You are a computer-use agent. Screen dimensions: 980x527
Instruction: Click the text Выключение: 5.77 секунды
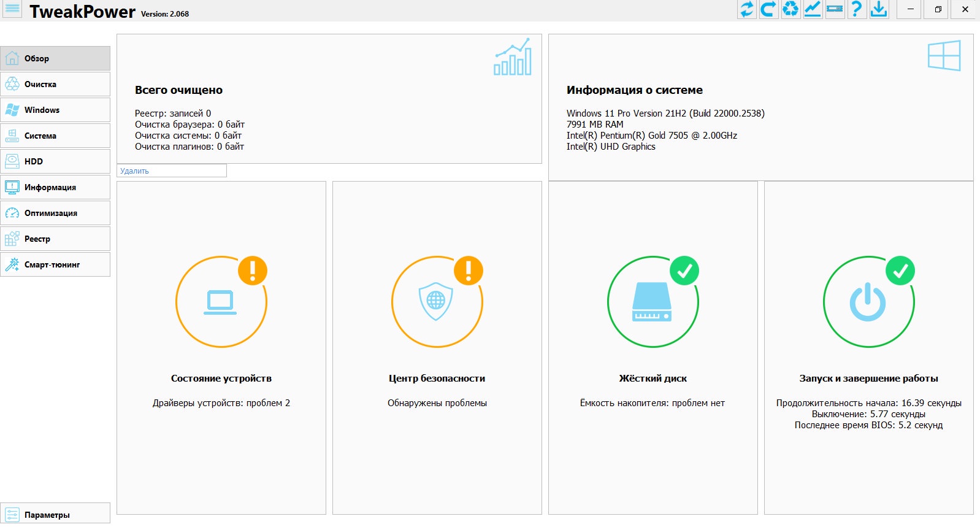pos(868,414)
